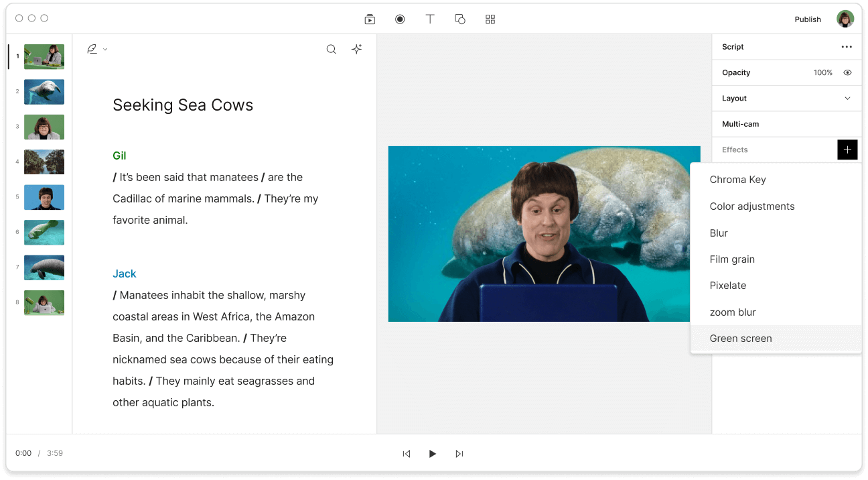Screen dimensions: 868x480
Task: Select scene 4 thumbnail in the sidebar
Action: coord(44,162)
